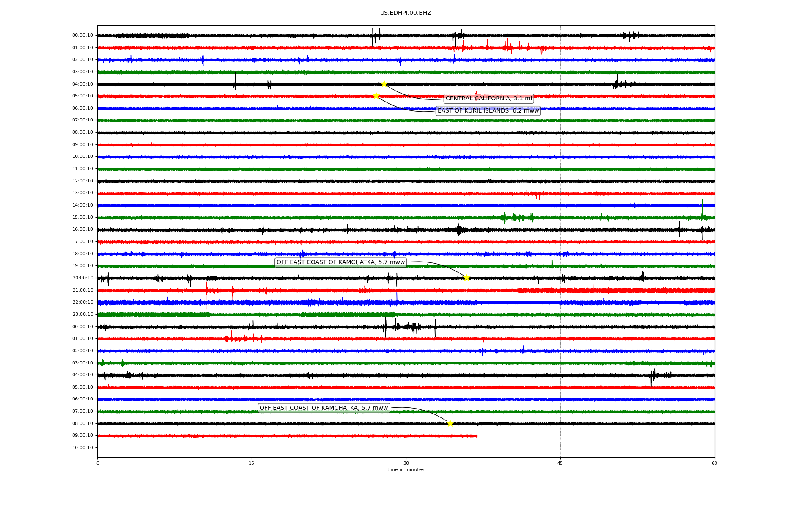Click the 17:00:10 row label
This screenshot has width=812, height=508.
click(82, 242)
